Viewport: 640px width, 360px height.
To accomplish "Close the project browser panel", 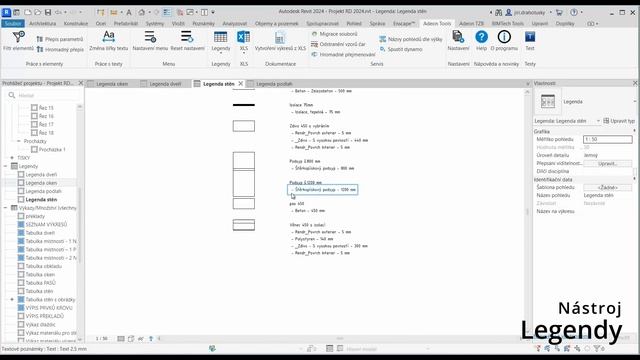I will 81,83.
